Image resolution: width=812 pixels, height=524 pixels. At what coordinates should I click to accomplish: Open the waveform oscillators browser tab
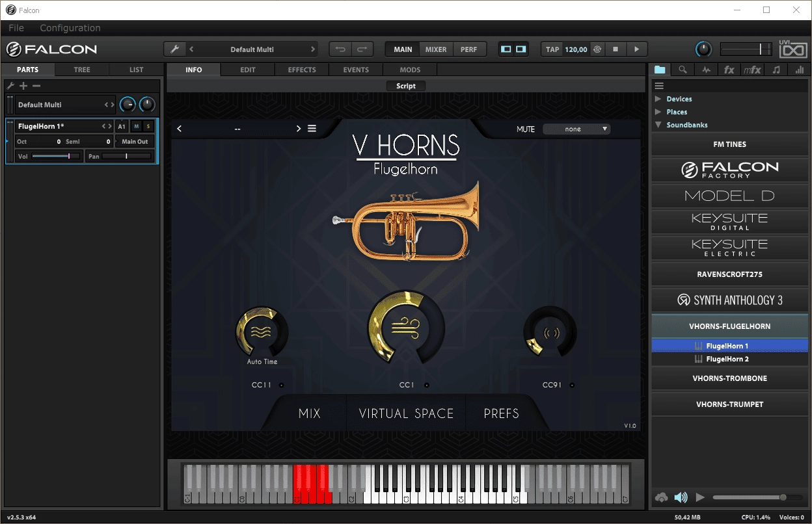click(x=706, y=70)
